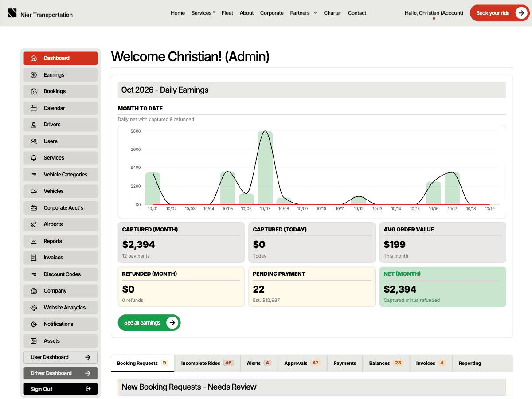Switch to the Incomplete Rides tab
The height and width of the screenshot is (399, 532).
pyautogui.click(x=207, y=363)
